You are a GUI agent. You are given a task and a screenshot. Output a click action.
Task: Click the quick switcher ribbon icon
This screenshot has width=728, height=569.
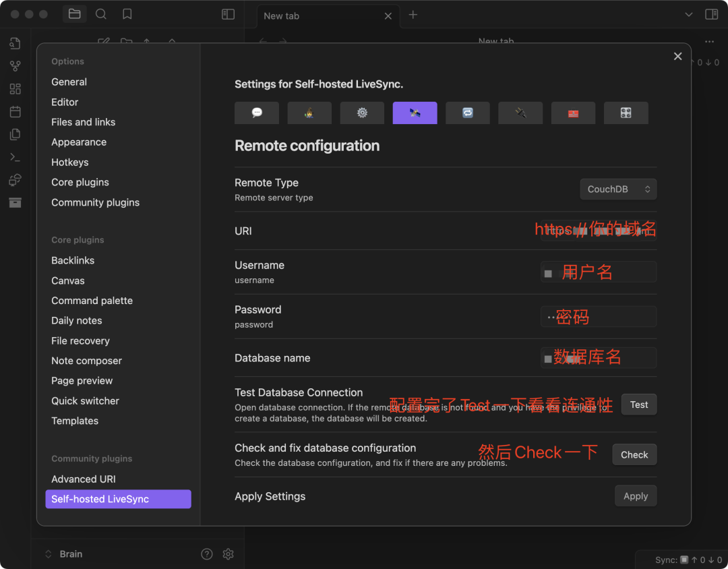[15, 43]
